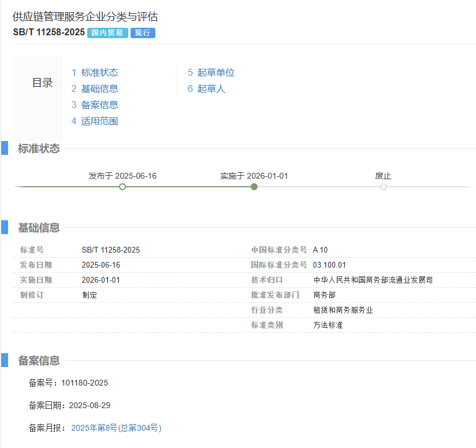Click the 现行 status badge
Viewport: 476px width, 448px height.
142,33
